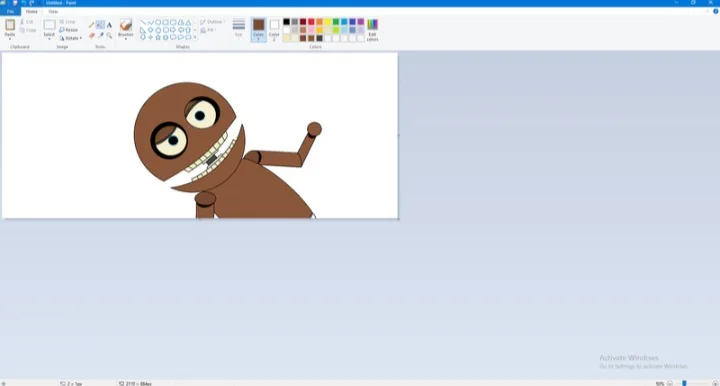Image resolution: width=720 pixels, height=386 pixels.
Task: Click the zoom slider thumb
Action: [x=684, y=383]
